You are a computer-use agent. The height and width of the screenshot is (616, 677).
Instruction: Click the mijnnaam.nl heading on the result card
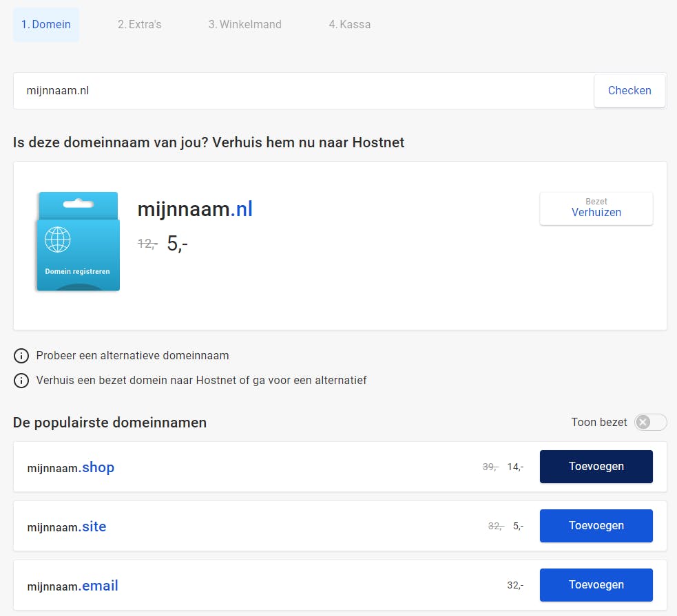coord(195,209)
